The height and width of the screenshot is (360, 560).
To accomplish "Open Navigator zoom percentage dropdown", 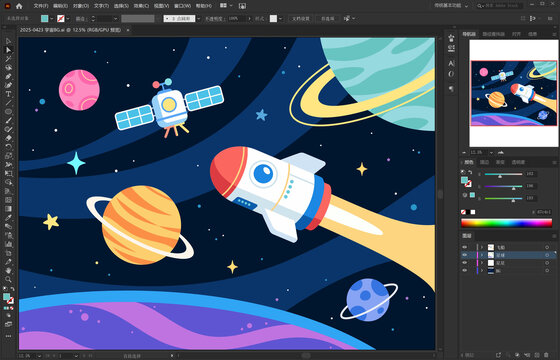I will [491, 152].
